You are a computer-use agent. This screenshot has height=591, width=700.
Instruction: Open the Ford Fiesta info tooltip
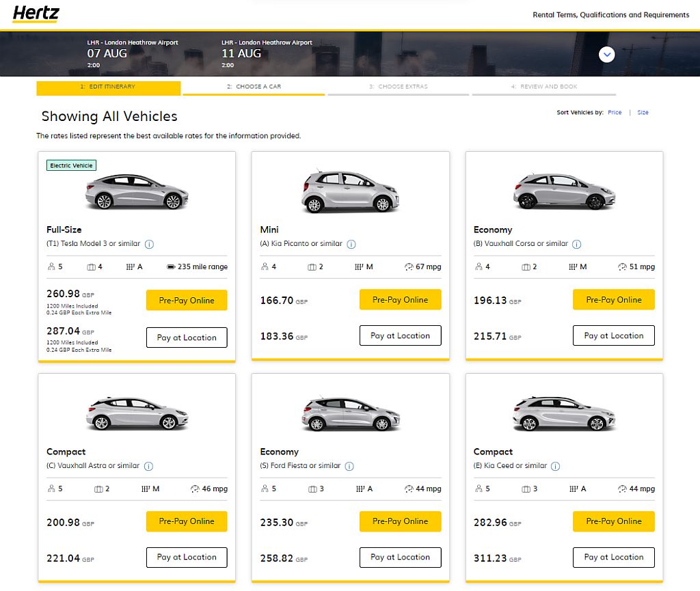349,465
